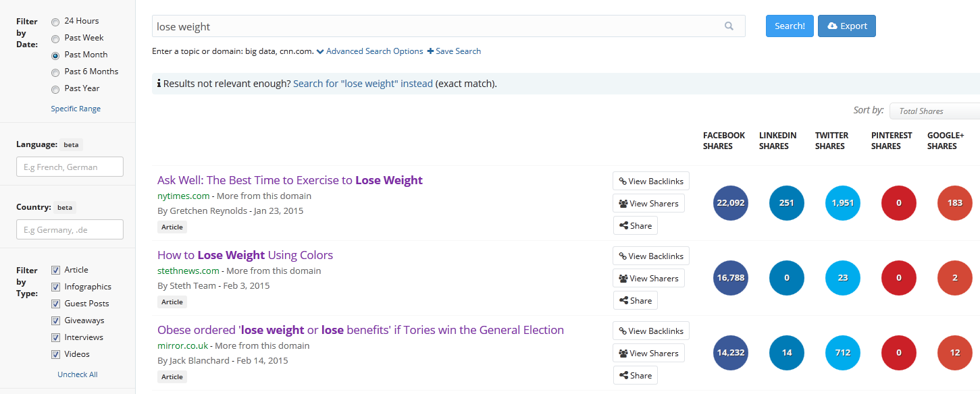Click the magnifier icon in search box
This screenshot has height=394, width=980.
point(729,26)
